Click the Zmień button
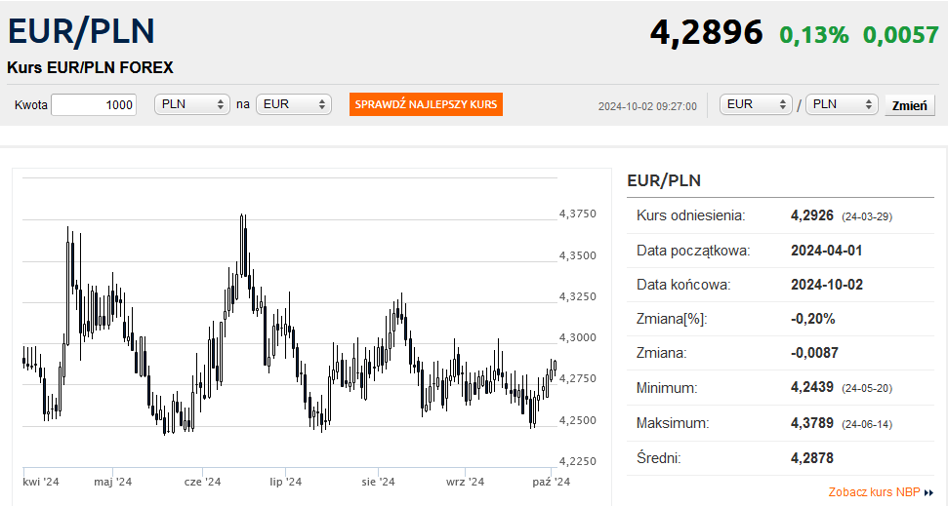Viewport: 948px width, 506px height. click(909, 105)
